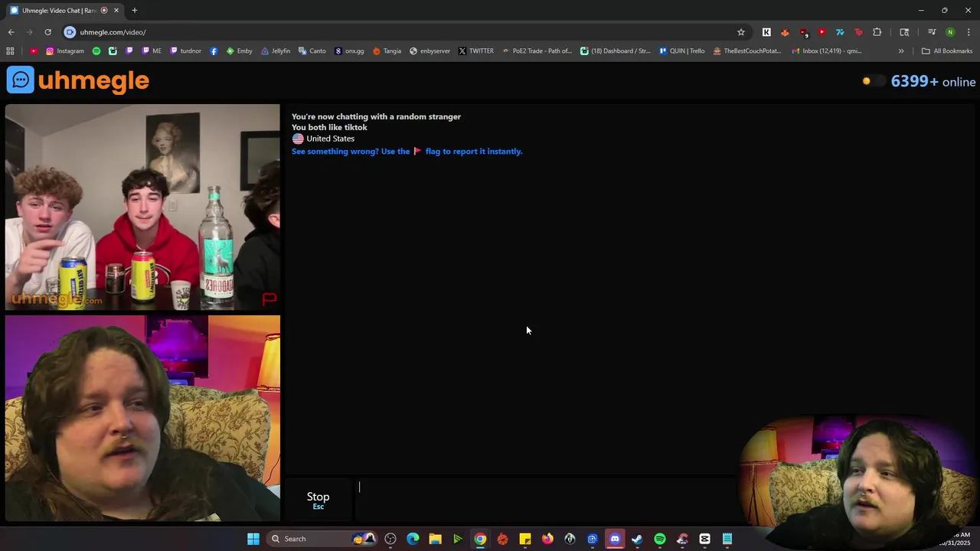
Task: Open the Canto bookmark
Action: click(312, 51)
